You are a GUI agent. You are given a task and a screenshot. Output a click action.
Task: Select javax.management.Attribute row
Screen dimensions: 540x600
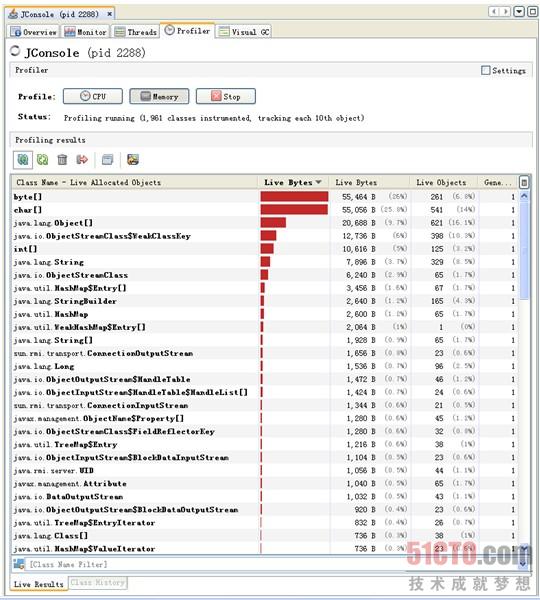265,483
